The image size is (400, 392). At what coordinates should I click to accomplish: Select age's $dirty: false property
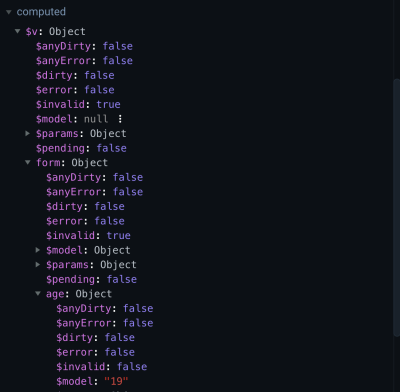[x=96, y=338]
